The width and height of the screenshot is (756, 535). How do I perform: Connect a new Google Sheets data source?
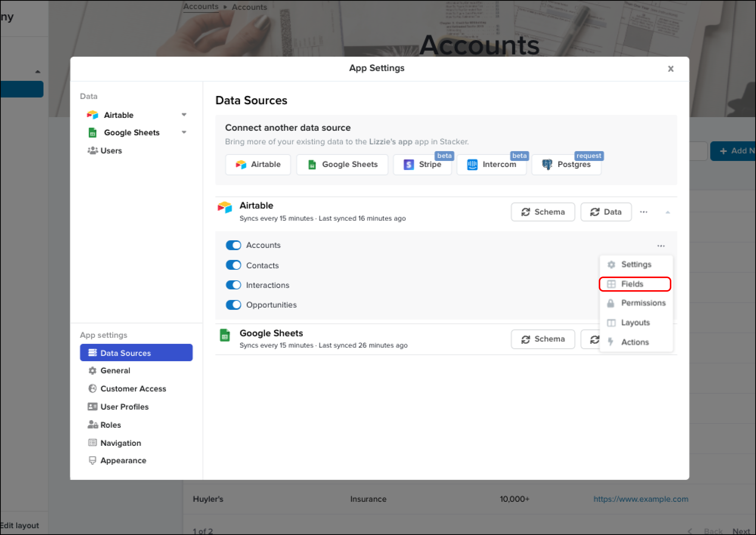click(342, 164)
